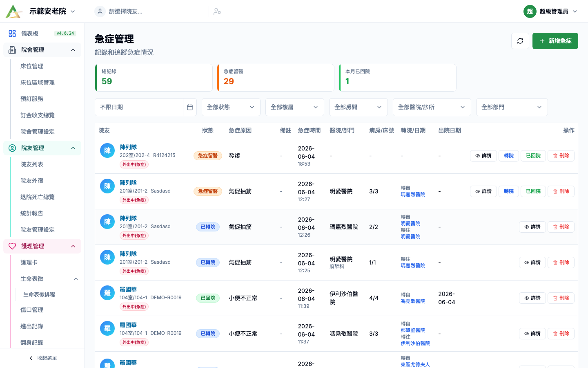Click 詳情 in the 18:53 急症留醫 row
The image size is (588, 368).
483,156
